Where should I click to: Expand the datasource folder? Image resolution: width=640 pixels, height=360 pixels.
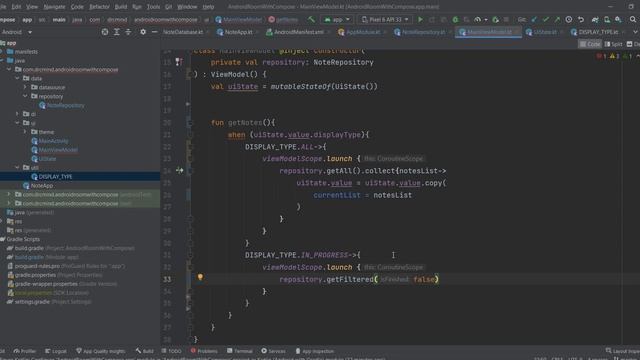[x=25, y=87]
